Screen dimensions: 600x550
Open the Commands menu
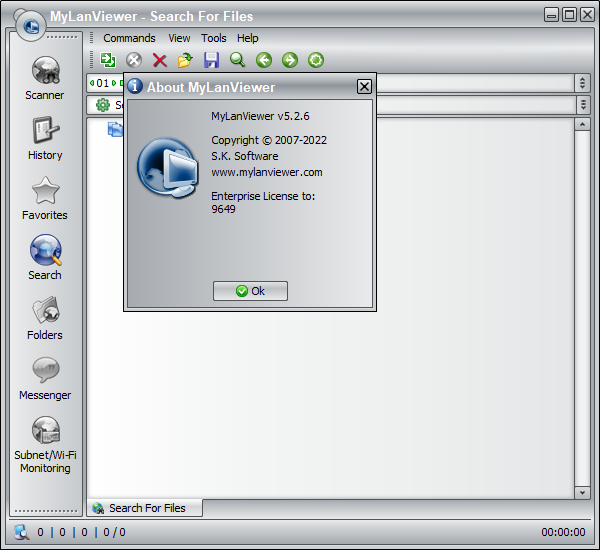click(129, 38)
